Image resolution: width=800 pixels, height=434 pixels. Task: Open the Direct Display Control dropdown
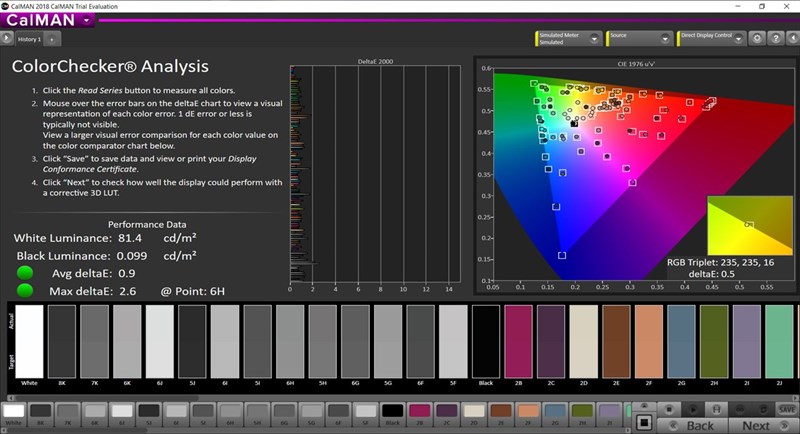738,38
